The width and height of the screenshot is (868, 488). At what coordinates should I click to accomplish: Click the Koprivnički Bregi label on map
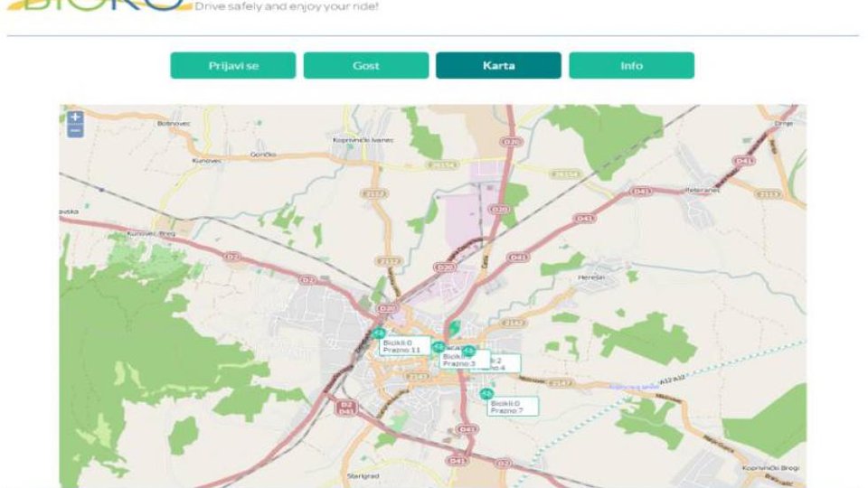pos(770,468)
